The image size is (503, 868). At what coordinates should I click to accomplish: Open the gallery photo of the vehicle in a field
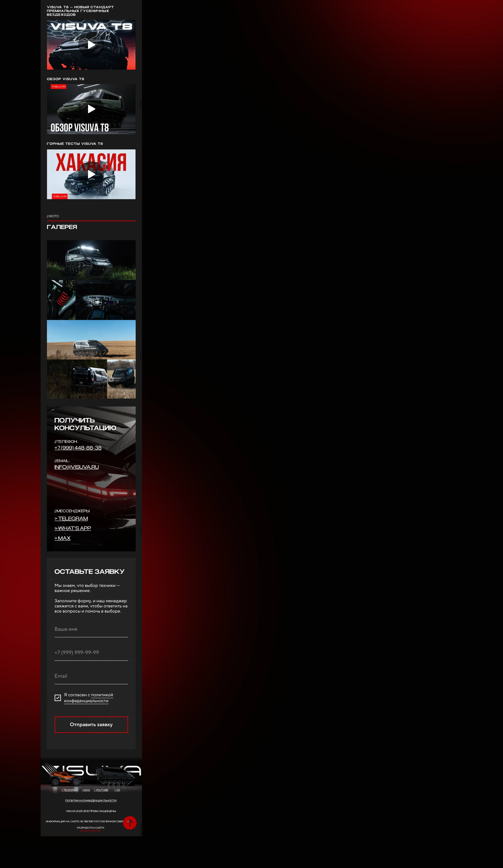91,340
